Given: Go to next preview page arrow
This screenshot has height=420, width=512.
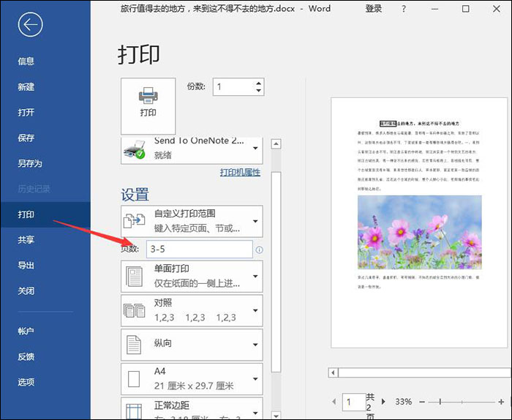Looking at the screenshot, I should (x=384, y=402).
